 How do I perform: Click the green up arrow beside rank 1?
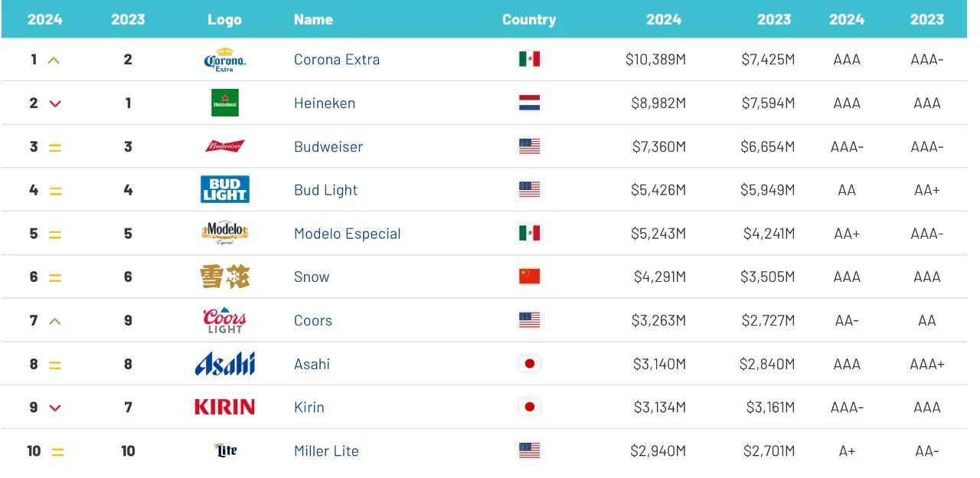54,60
